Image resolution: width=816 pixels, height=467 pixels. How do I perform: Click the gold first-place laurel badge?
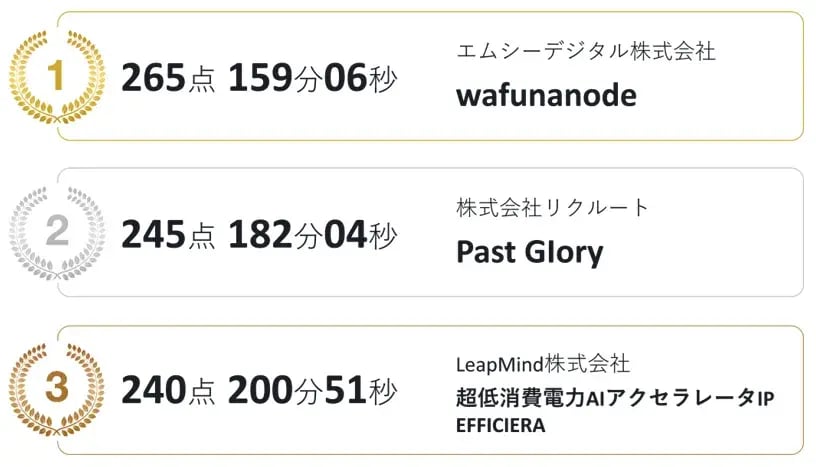[x=56, y=78]
